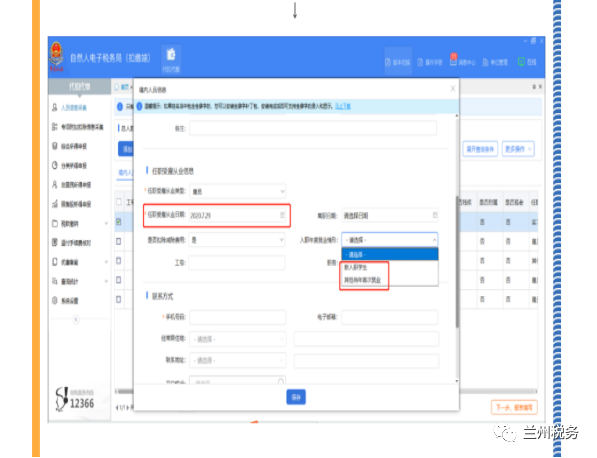This screenshot has width=597, height=458.
Task: Click the 经常居住地 detailed address field
Action: [x=366, y=339]
